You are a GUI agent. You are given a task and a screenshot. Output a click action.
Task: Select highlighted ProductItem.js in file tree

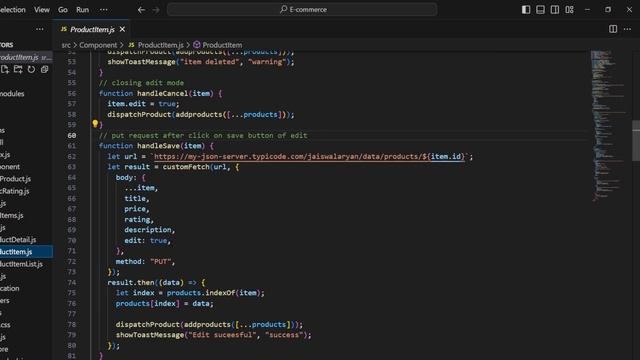(26, 252)
